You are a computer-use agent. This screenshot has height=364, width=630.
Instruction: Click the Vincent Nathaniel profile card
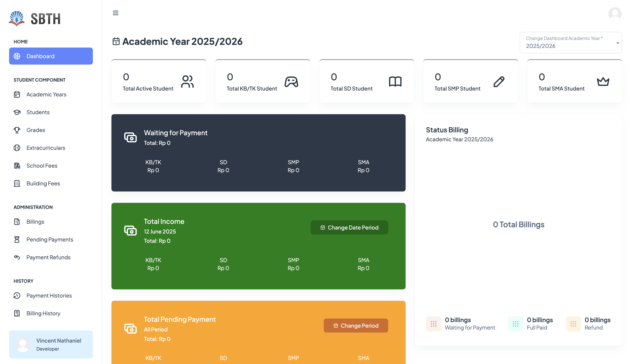(51, 344)
